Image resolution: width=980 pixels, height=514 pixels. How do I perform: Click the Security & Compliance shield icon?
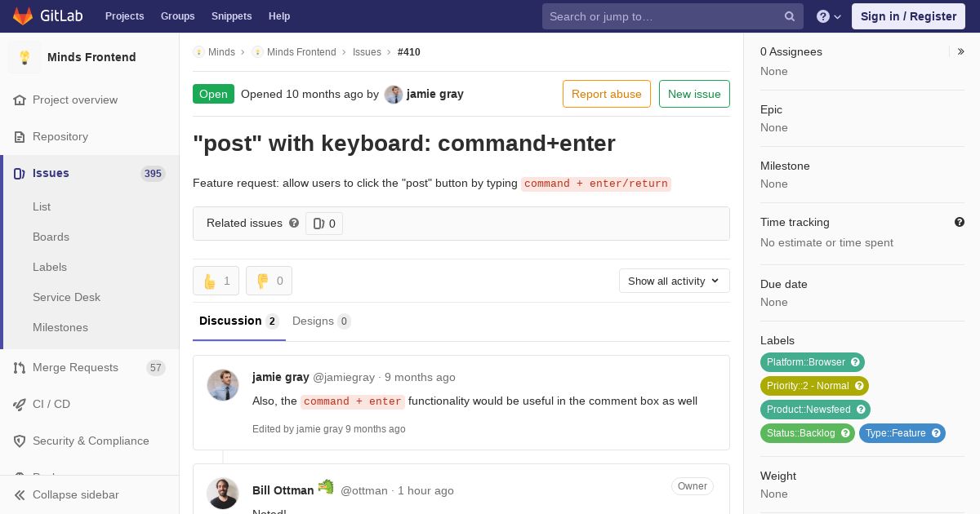pyautogui.click(x=20, y=441)
